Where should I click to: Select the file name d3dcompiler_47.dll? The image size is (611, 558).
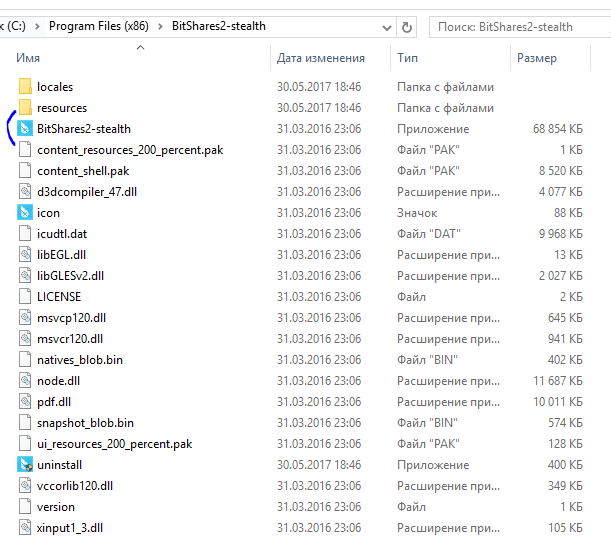87,192
